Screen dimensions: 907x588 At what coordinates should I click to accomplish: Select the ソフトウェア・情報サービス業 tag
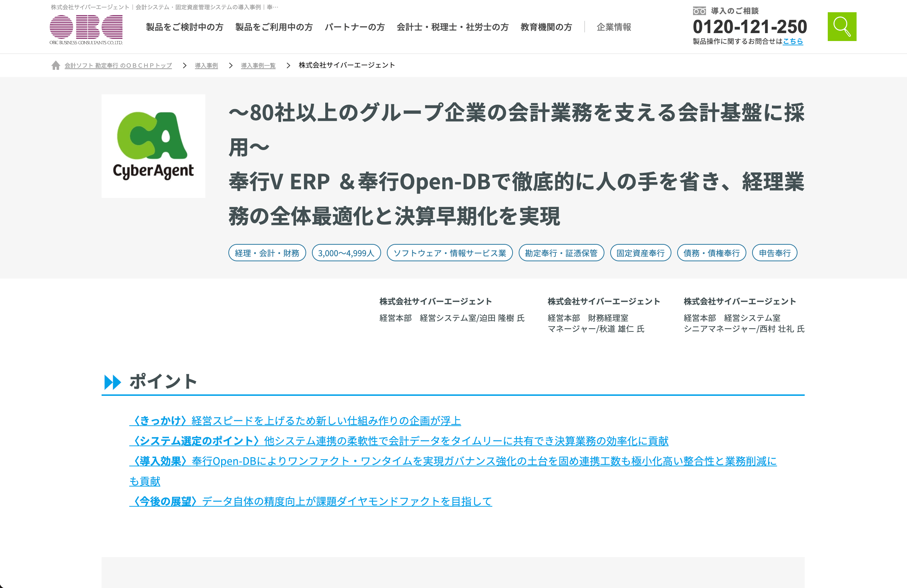[x=449, y=253]
